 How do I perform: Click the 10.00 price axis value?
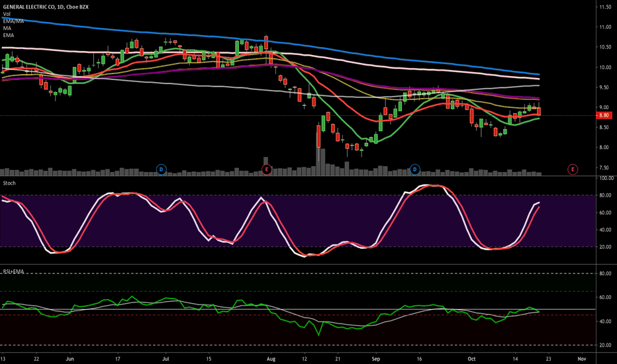(605, 68)
